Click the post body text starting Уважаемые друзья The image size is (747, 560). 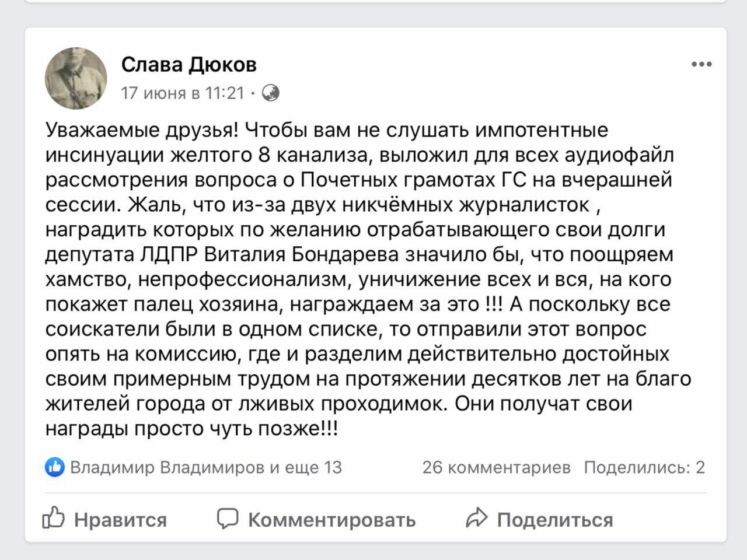[x=368, y=279]
